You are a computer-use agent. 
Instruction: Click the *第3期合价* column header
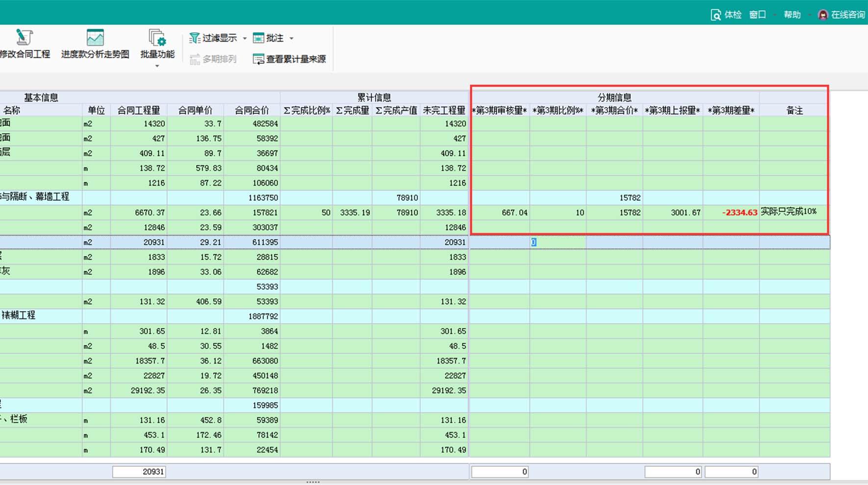(614, 110)
